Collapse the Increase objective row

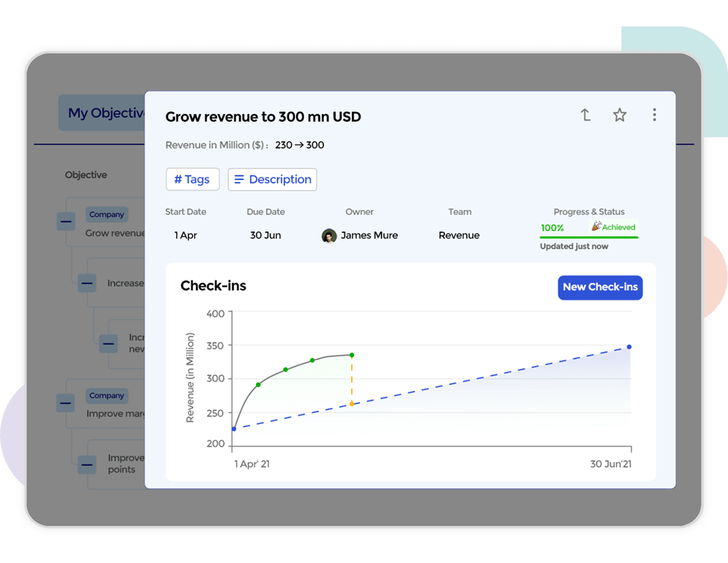point(87,283)
